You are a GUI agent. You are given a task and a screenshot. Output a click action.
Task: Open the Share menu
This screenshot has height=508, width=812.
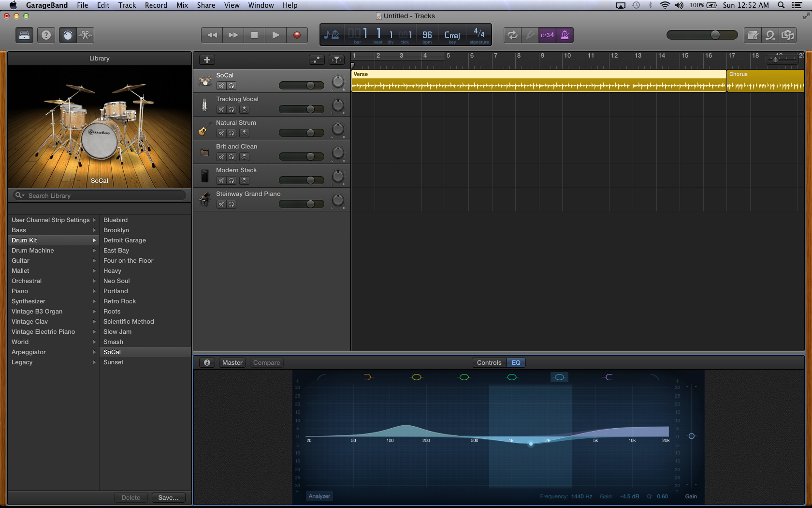click(206, 5)
